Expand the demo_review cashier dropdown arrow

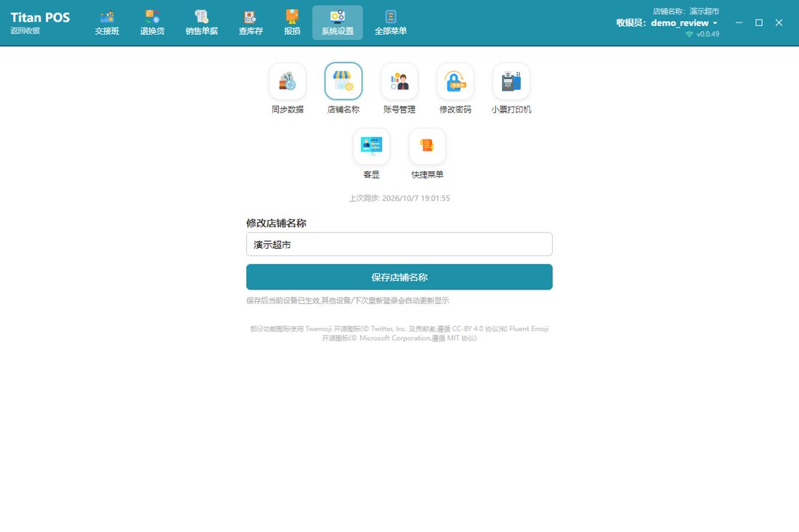pyautogui.click(x=715, y=23)
